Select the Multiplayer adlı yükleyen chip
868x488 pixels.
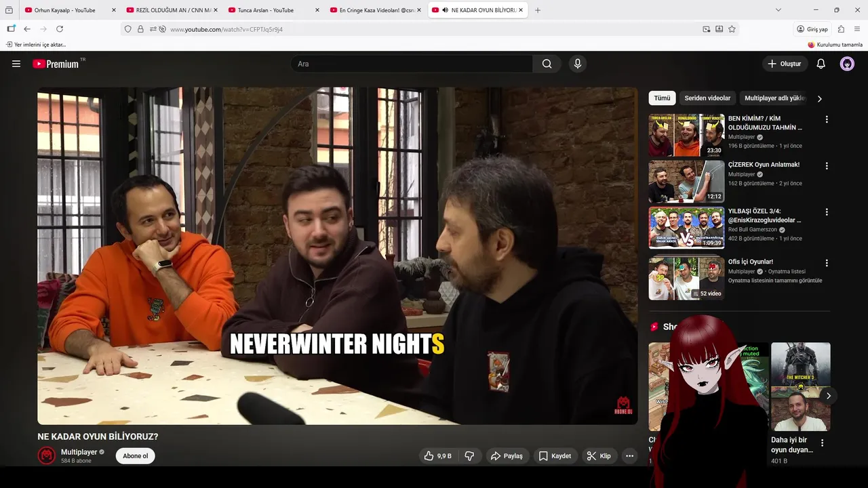[x=774, y=98]
